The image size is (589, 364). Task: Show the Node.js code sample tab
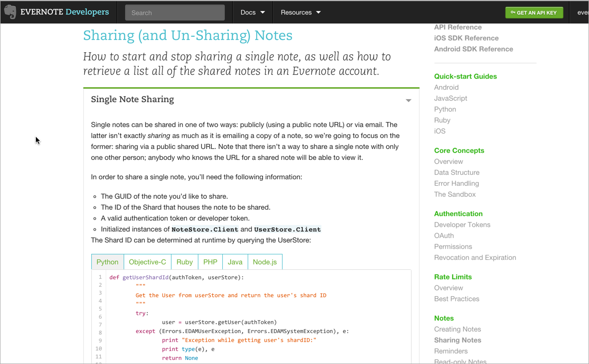tap(265, 262)
